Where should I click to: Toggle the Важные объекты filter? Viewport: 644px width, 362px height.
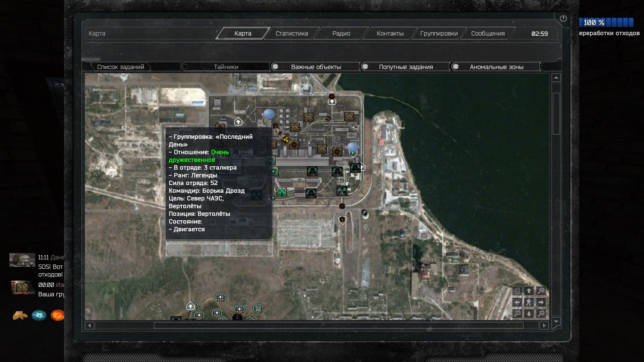point(316,67)
